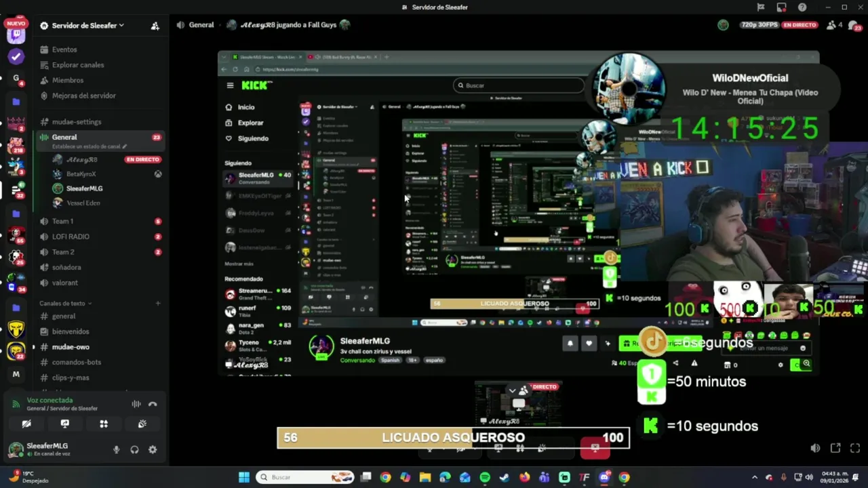Open Mejoras del servidor
The image size is (868, 488).
click(83, 96)
